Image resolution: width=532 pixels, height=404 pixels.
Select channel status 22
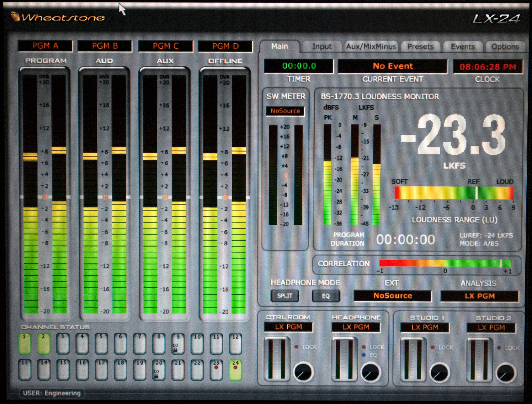(197, 370)
